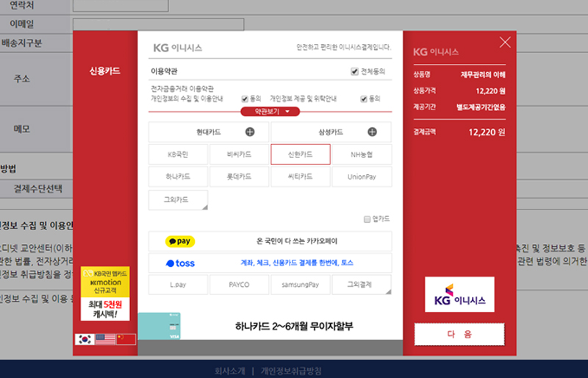588x378 pixels.
Task: Click 결제금액 12,220 원 value
Action: pos(487,132)
